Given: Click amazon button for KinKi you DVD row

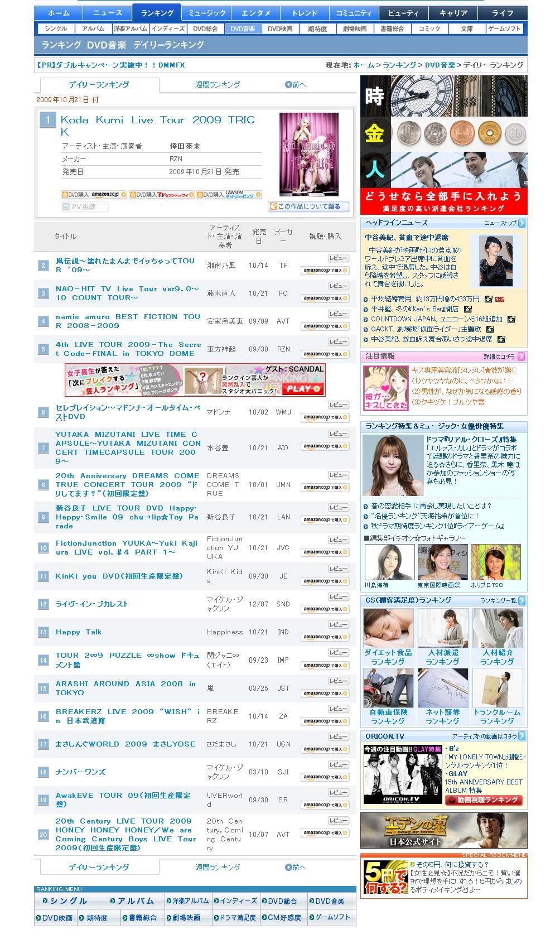Looking at the screenshot, I should [325, 581].
